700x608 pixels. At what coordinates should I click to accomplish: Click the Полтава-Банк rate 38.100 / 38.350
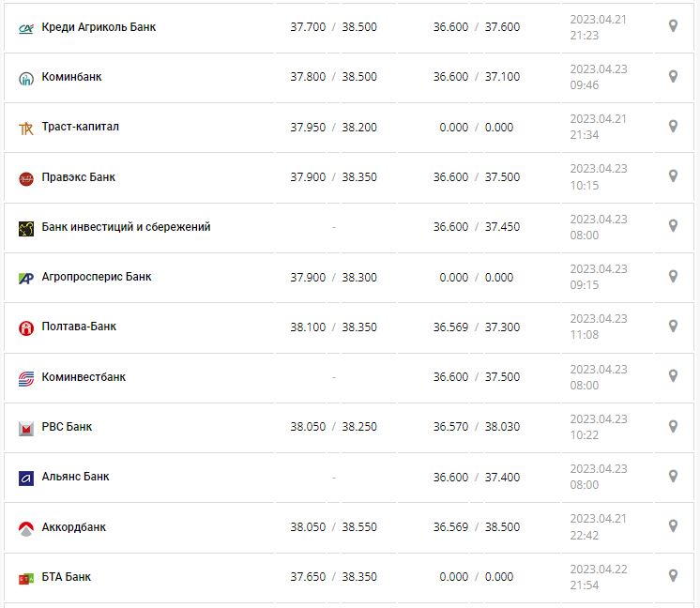coord(333,327)
